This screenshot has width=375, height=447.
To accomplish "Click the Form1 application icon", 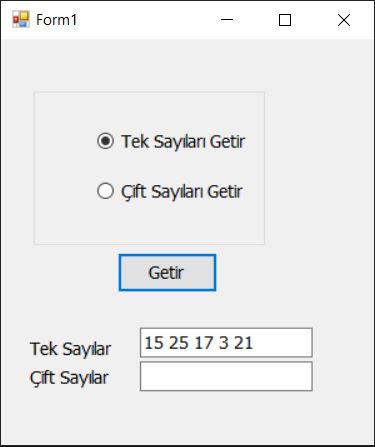I will tap(21, 19).
